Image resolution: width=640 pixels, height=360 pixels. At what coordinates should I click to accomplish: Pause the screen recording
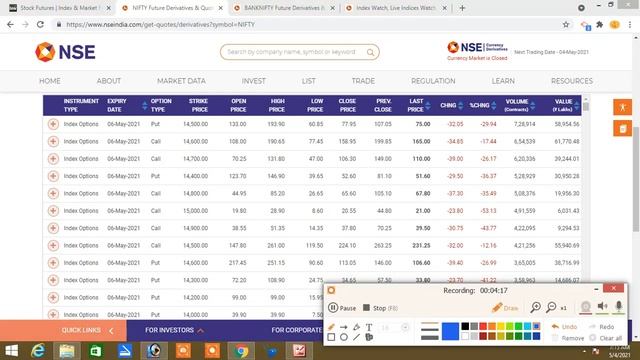pyautogui.click(x=342, y=308)
